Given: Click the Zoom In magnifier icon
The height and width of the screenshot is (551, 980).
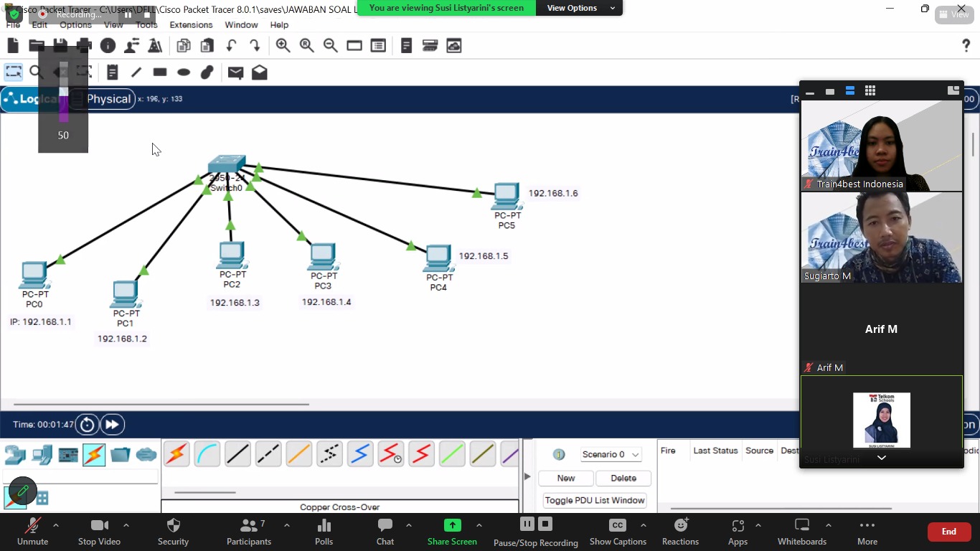Looking at the screenshot, I should [283, 46].
